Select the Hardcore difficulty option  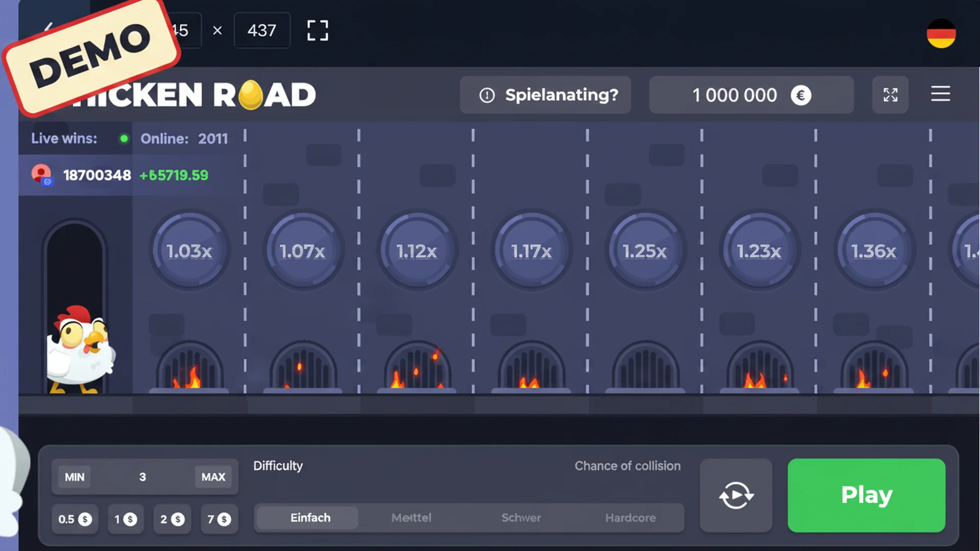(x=630, y=518)
